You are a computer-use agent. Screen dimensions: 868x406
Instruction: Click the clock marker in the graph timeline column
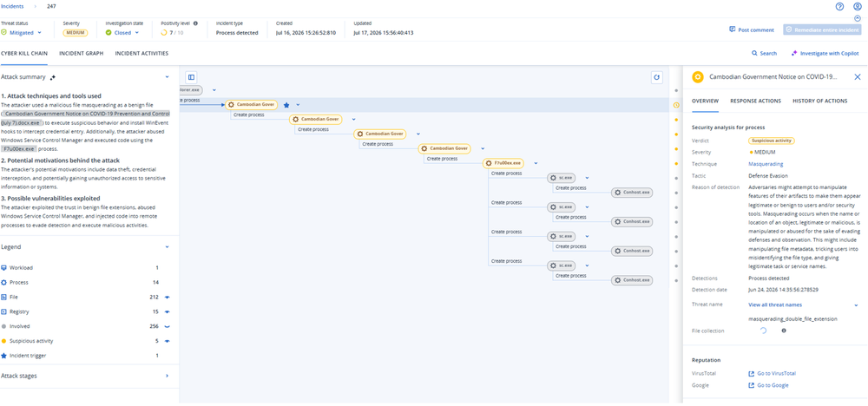676,105
